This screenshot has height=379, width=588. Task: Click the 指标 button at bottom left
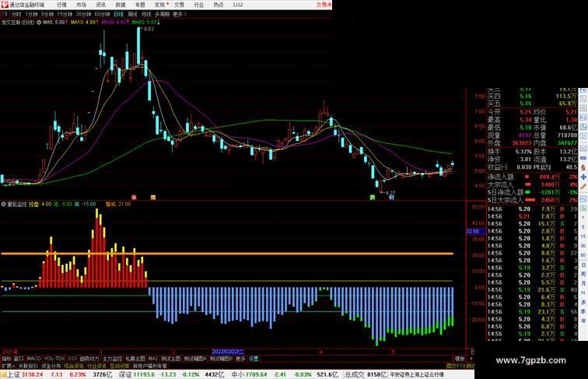[6, 359]
